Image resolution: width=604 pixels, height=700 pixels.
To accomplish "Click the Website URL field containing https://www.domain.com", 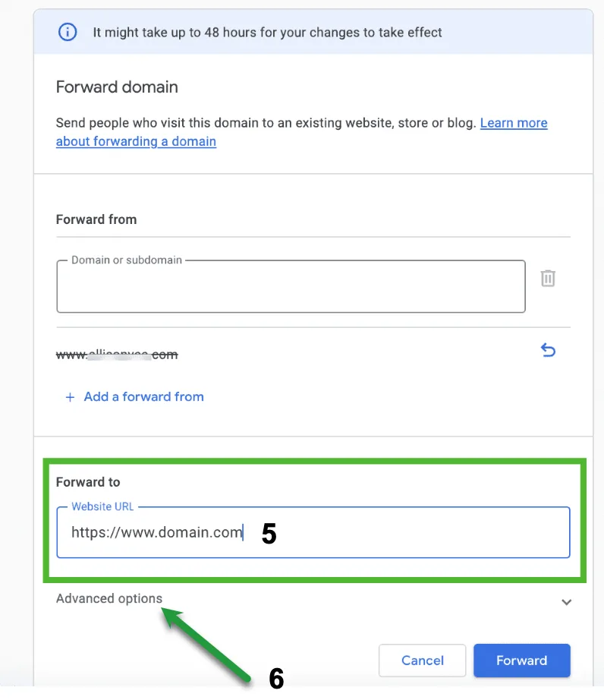I will [x=313, y=532].
